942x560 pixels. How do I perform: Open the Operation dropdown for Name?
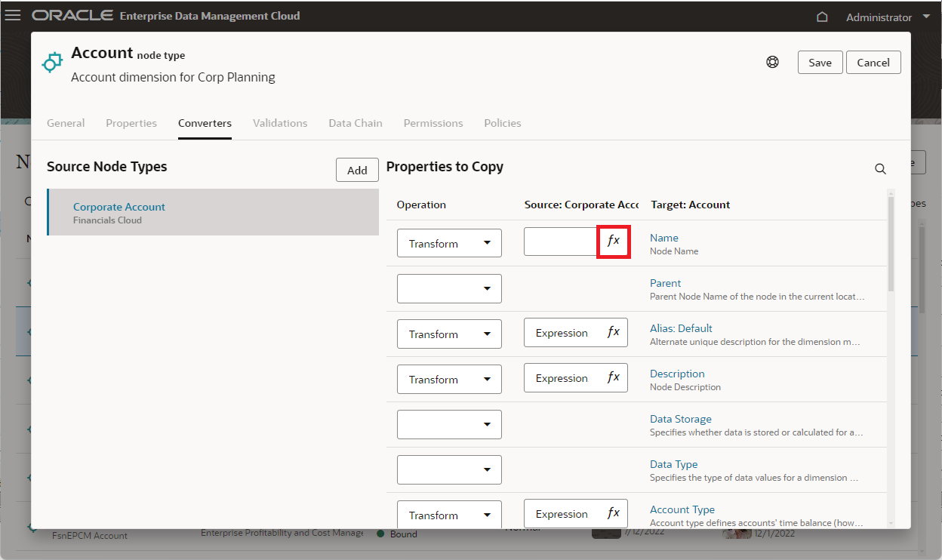pyautogui.click(x=449, y=243)
